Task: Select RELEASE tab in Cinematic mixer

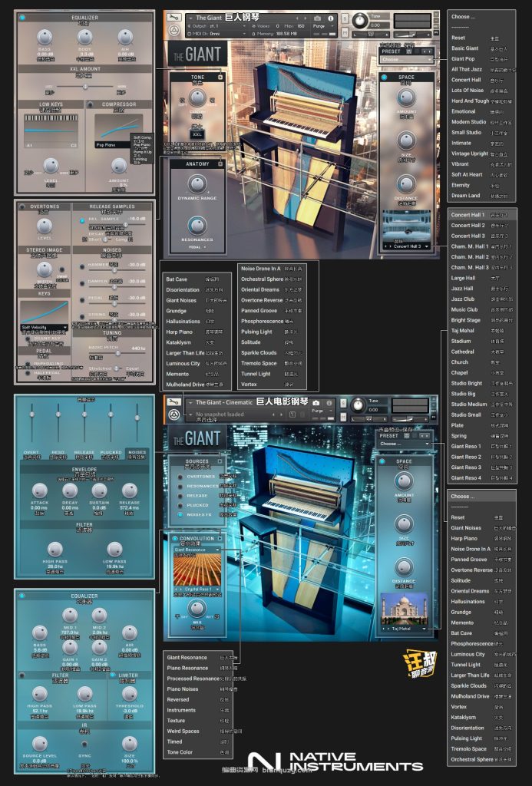Action: pos(84,452)
